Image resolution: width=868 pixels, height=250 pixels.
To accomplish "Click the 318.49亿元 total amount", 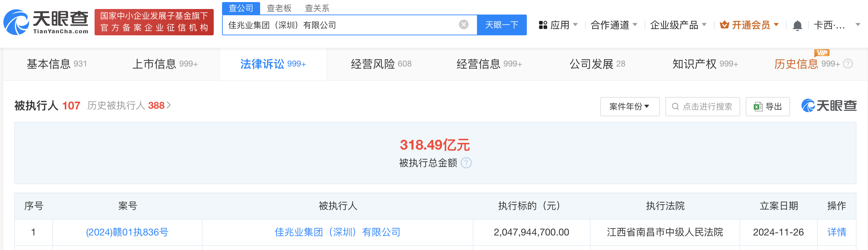I will point(435,145).
